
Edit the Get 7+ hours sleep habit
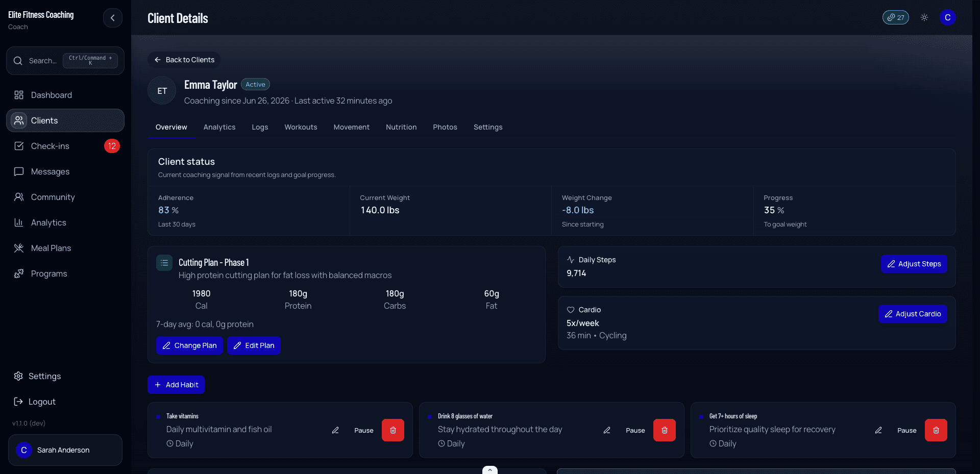(x=878, y=430)
